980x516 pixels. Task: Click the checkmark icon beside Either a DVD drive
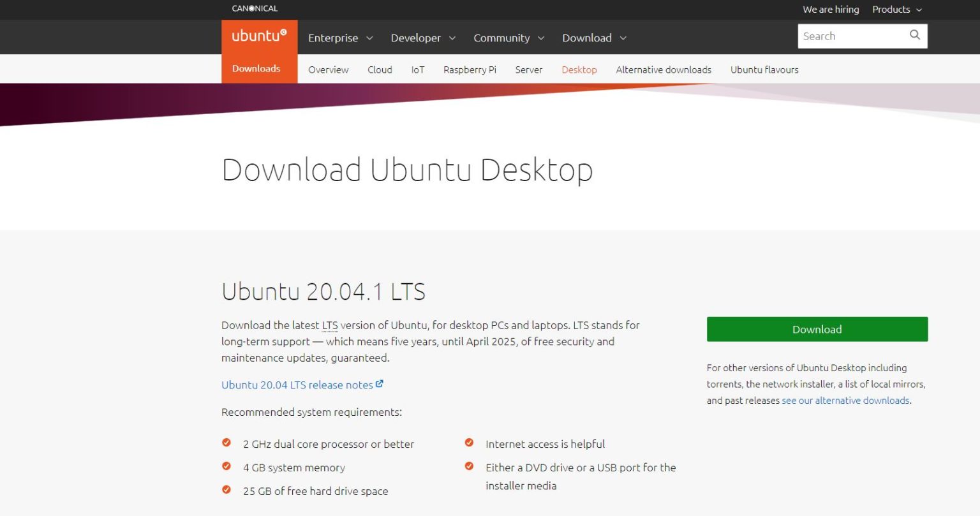click(469, 466)
